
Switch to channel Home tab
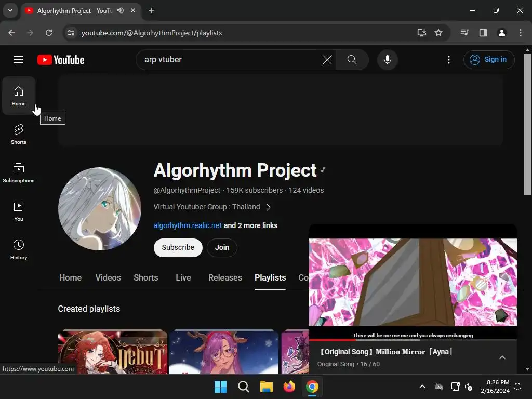coord(70,277)
